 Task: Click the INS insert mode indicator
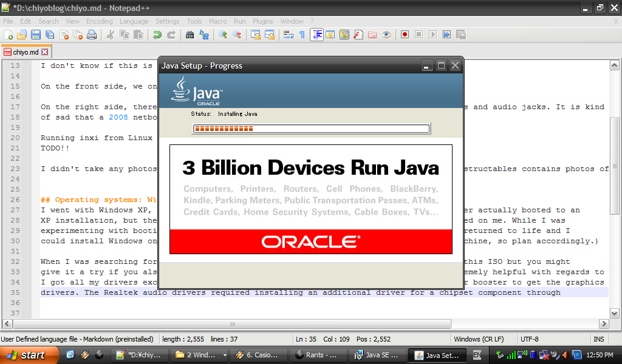point(598,339)
